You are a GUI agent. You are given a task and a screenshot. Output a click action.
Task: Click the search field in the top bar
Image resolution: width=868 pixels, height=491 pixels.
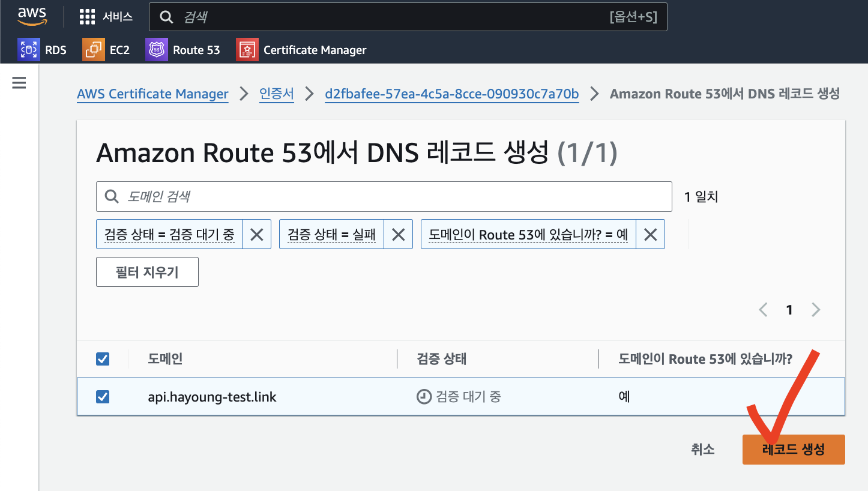pyautogui.click(x=408, y=17)
